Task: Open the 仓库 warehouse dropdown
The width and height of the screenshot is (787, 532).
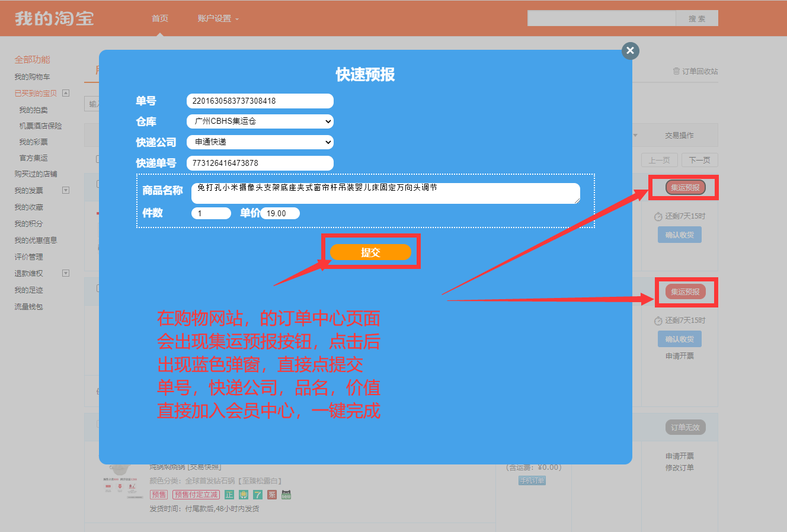Action: [x=260, y=121]
